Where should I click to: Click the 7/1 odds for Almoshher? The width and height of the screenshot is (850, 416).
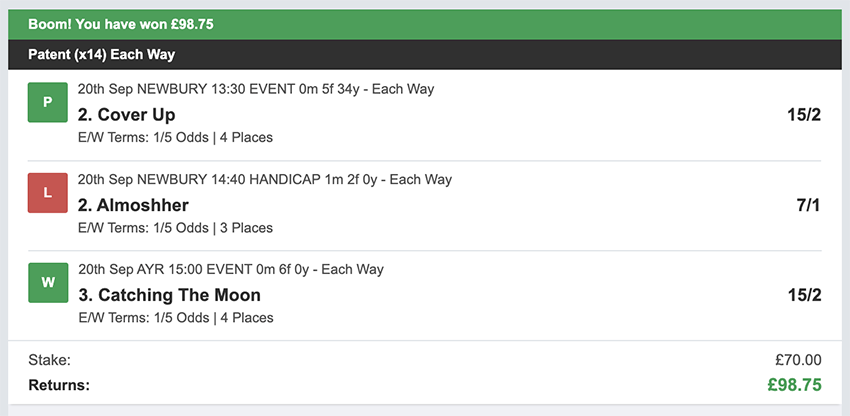[808, 205]
